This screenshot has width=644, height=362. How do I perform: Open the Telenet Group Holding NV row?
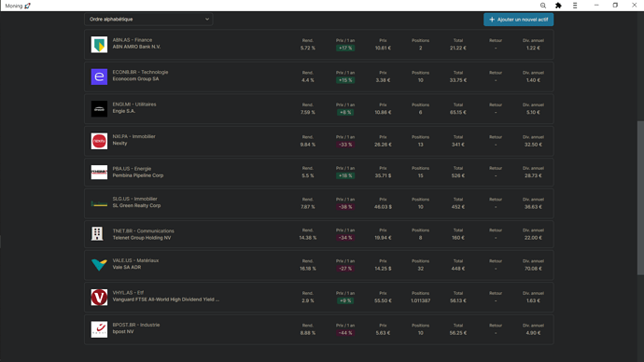(318, 234)
